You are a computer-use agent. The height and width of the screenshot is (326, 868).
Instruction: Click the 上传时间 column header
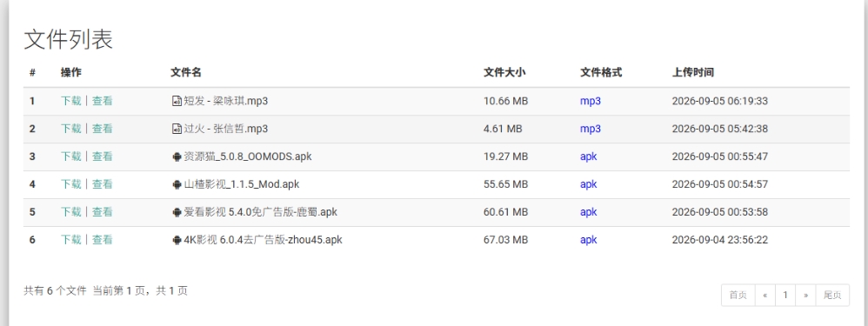point(693,72)
